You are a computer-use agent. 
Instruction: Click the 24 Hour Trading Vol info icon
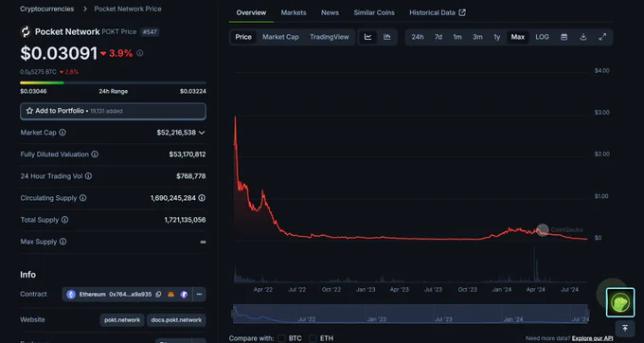[x=88, y=176]
